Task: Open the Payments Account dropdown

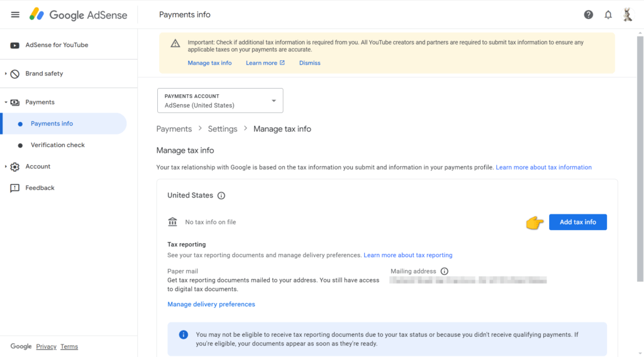Action: pos(220,101)
